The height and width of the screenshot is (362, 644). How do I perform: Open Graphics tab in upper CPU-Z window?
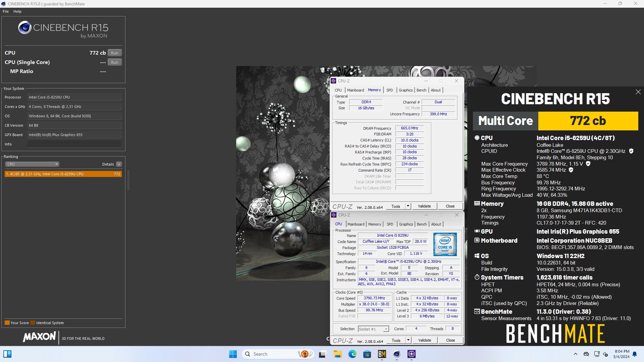406,90
